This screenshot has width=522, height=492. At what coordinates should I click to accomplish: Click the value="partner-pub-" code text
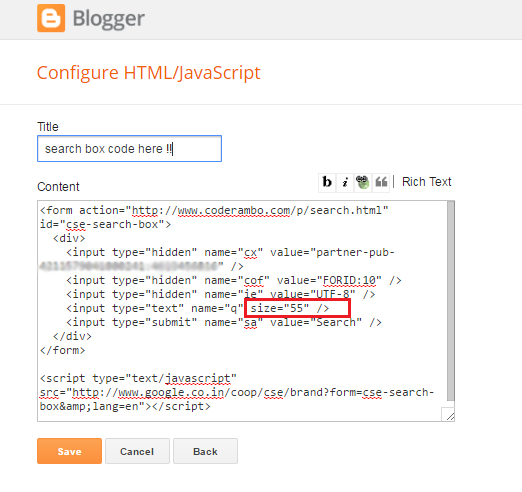332,252
